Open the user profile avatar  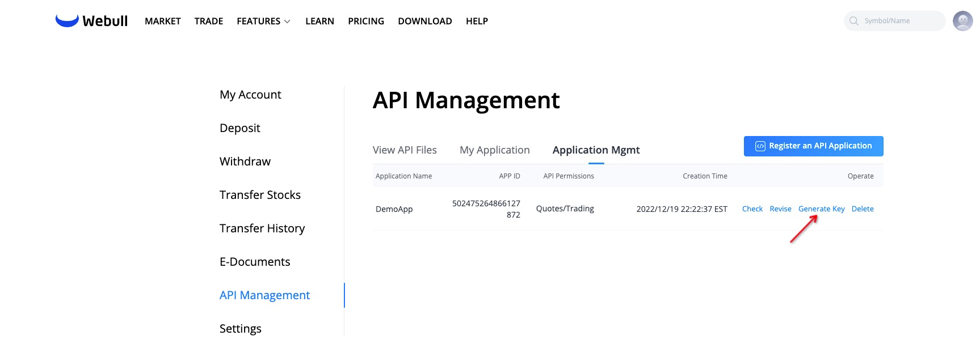coord(962,21)
